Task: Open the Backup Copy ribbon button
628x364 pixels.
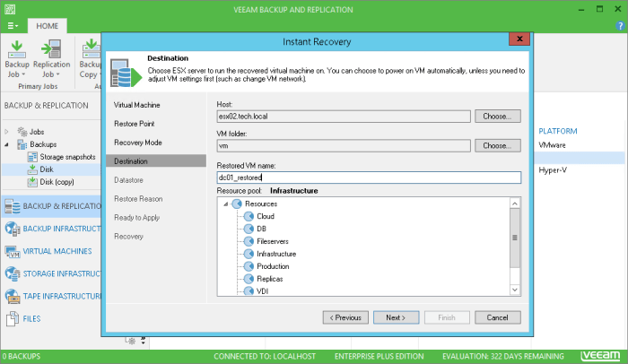Action: tap(90, 59)
